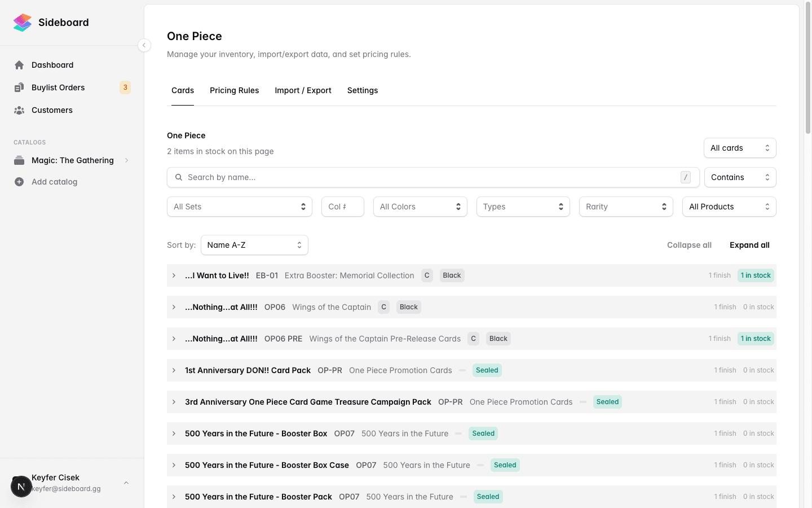Viewport: 812px width, 508px height.
Task: Click the Sealed tag on 3rd Anniversary row
Action: coord(608,402)
